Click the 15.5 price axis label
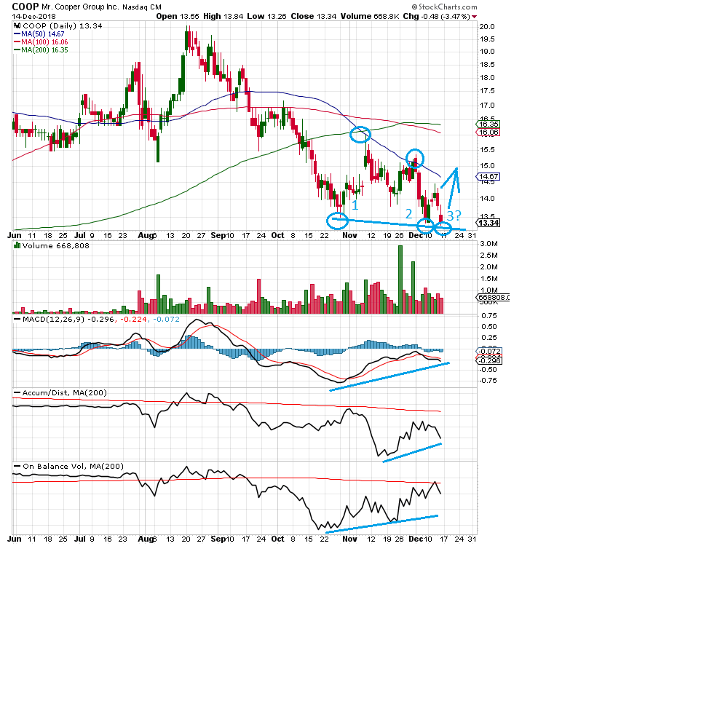The width and height of the screenshot is (728, 728). coord(487,149)
